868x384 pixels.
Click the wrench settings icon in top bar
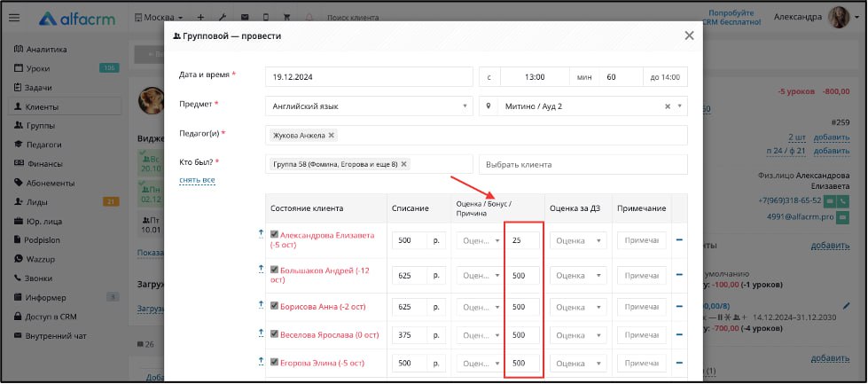pos(223,17)
